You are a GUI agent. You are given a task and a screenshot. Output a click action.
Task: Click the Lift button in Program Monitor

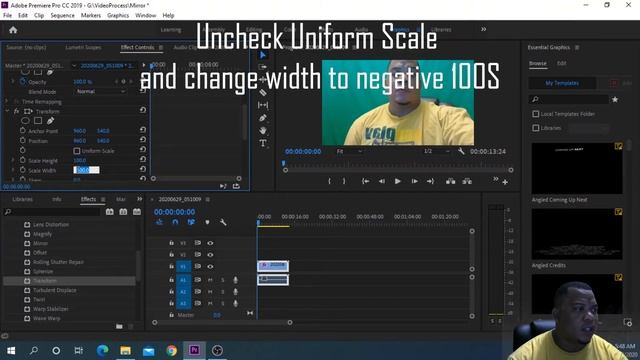[x=451, y=181]
